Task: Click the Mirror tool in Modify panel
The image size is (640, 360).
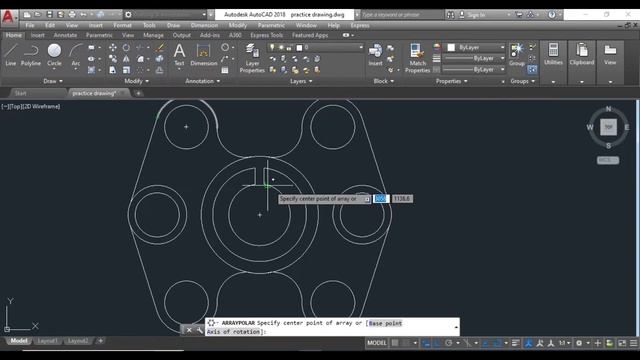Action: point(127,59)
